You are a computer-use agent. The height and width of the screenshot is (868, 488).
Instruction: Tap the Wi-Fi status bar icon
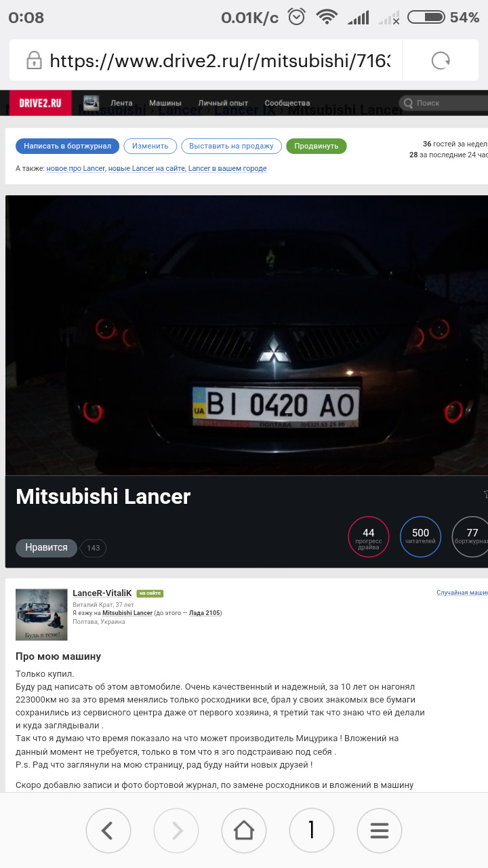click(327, 17)
